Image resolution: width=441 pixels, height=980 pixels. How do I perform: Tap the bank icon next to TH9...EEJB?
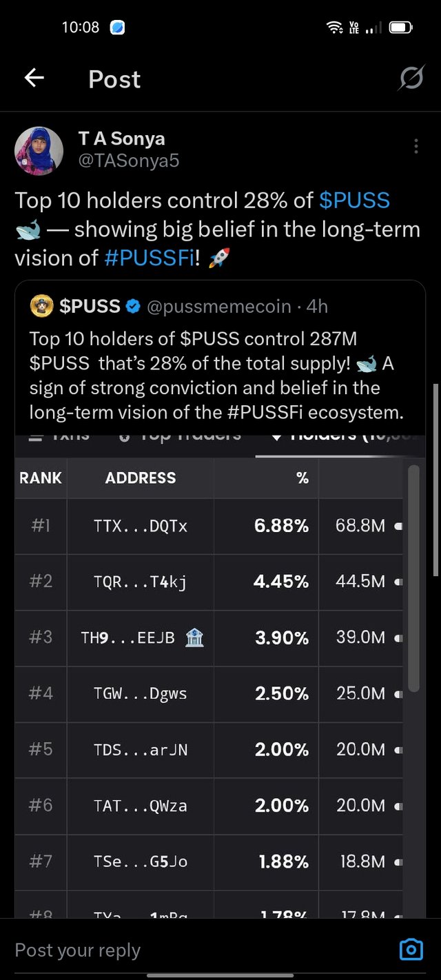coord(194,637)
